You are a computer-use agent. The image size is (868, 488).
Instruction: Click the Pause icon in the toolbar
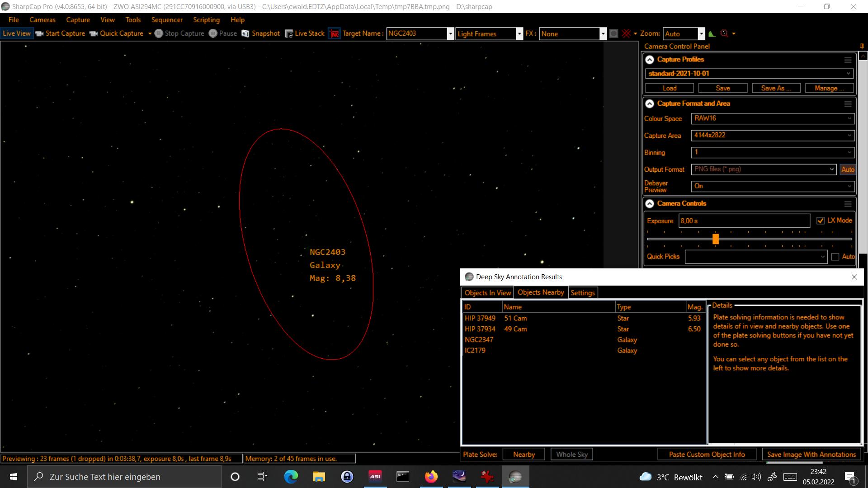tap(213, 33)
